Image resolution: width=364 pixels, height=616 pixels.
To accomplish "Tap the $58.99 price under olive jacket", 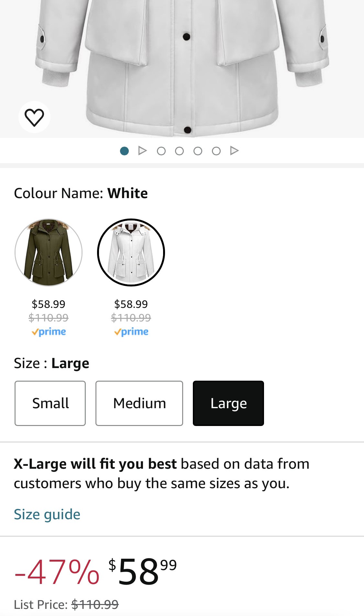I will coord(49,304).
